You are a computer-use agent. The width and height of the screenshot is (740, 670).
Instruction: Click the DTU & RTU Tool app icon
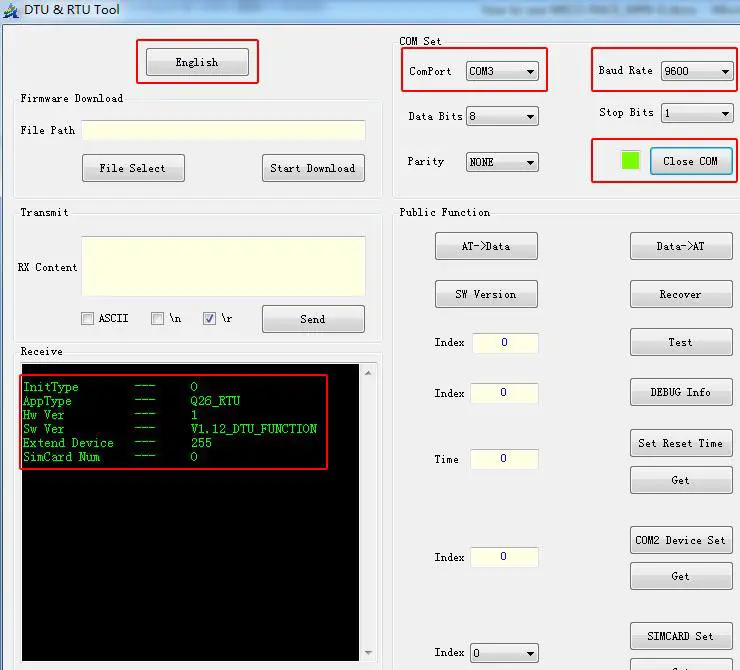coord(10,10)
